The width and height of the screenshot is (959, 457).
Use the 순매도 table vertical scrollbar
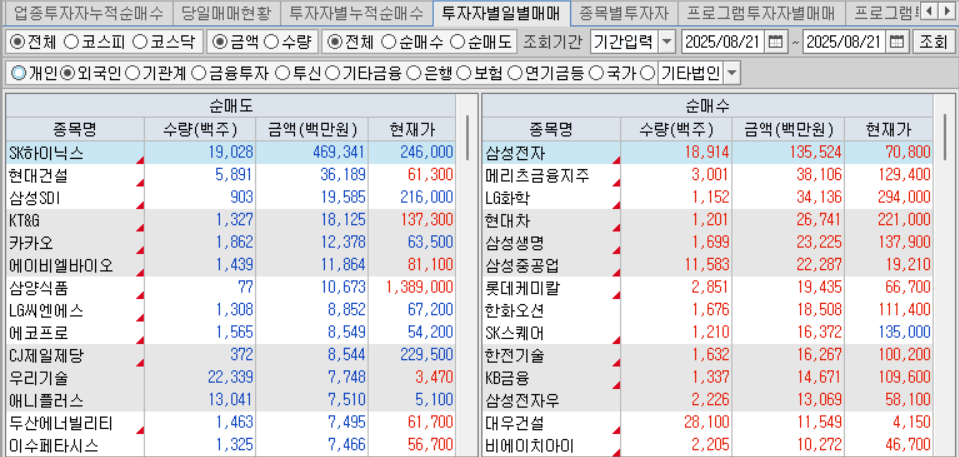pyautogui.click(x=467, y=137)
